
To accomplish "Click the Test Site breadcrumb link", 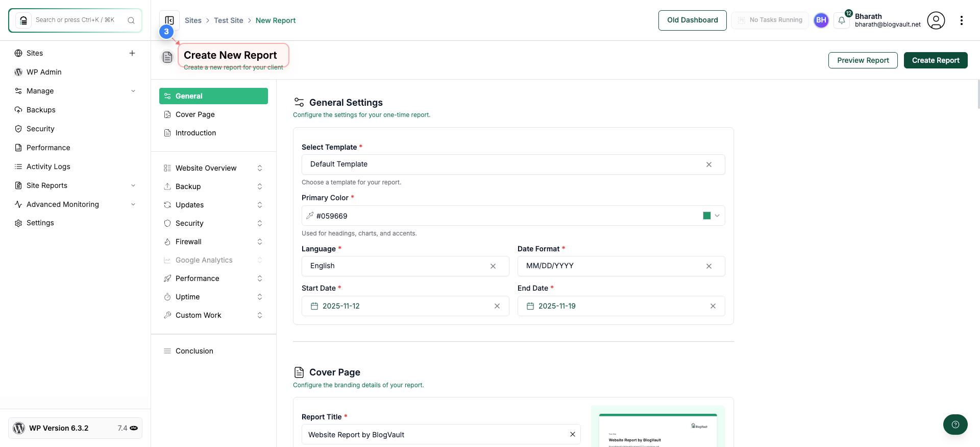I will click(x=228, y=20).
